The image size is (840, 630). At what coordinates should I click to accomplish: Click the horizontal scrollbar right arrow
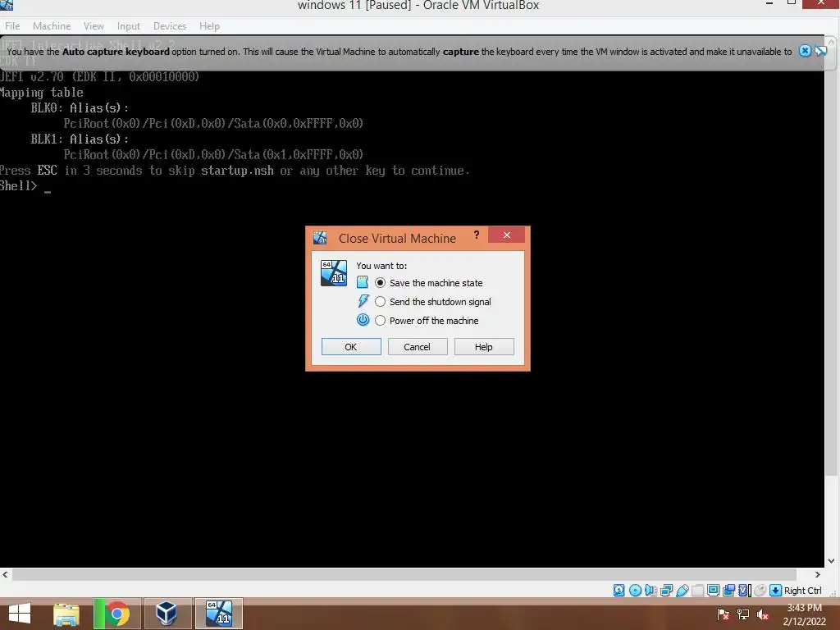818,574
